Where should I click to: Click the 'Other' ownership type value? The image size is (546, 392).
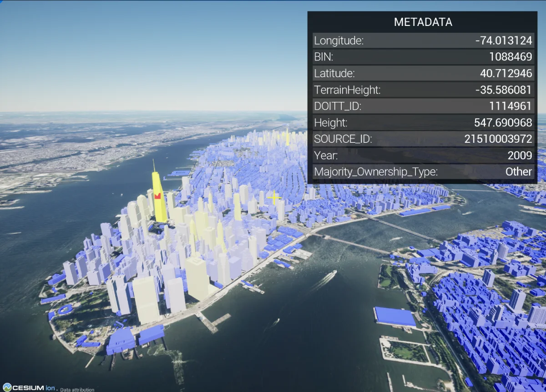click(518, 171)
